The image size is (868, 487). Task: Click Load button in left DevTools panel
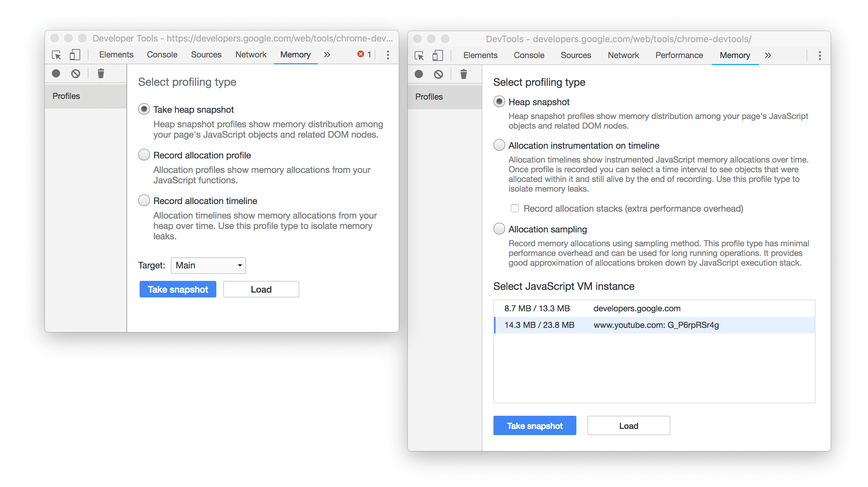tap(261, 290)
